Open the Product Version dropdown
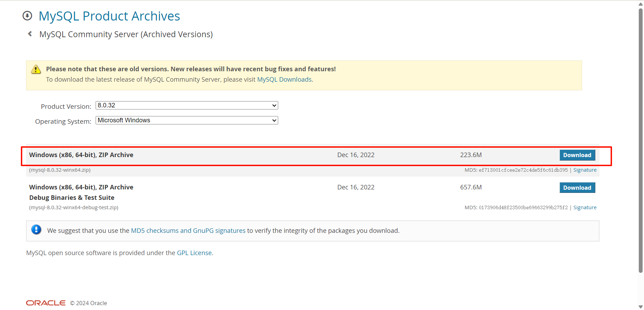Viewport: 644px width, 310px height. [x=187, y=105]
